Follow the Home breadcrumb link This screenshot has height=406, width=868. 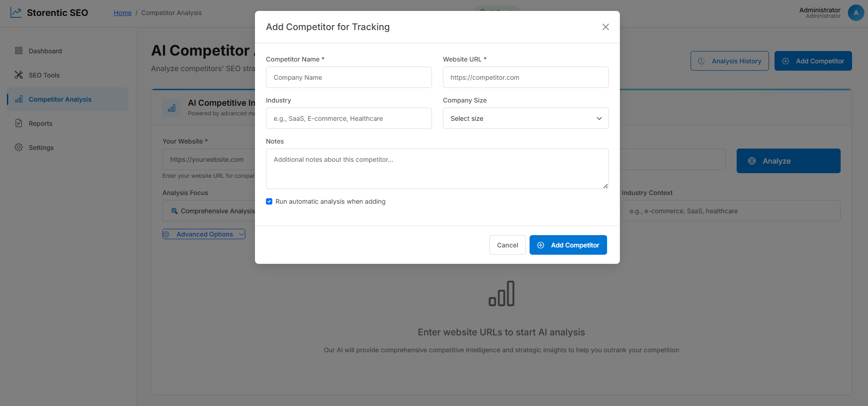point(123,13)
